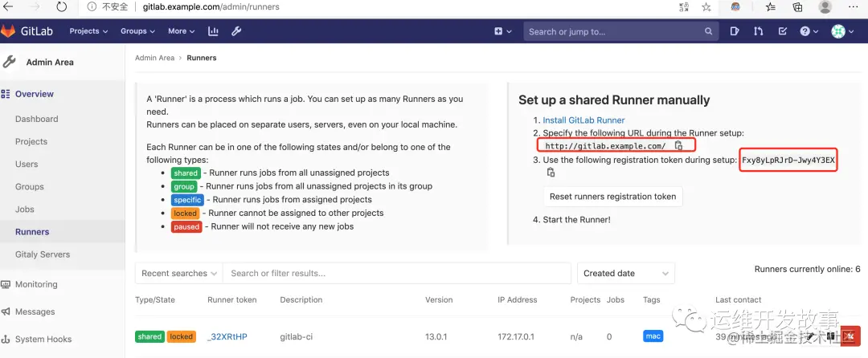Open the Install GitLab Runner link
868x358 pixels.
coord(583,120)
